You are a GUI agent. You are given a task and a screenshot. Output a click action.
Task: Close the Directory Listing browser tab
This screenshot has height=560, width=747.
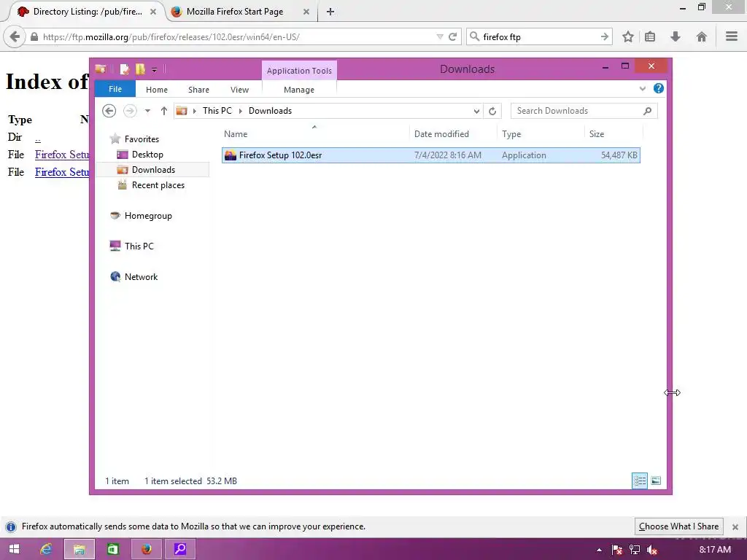point(153,12)
